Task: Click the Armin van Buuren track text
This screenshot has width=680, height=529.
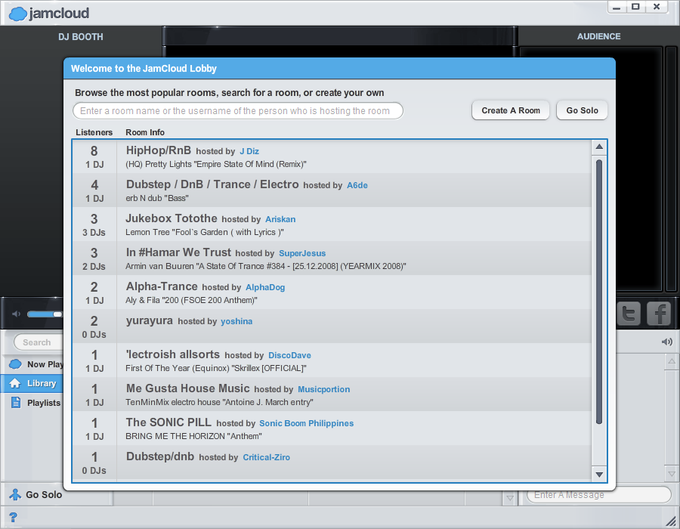Action: (266, 266)
